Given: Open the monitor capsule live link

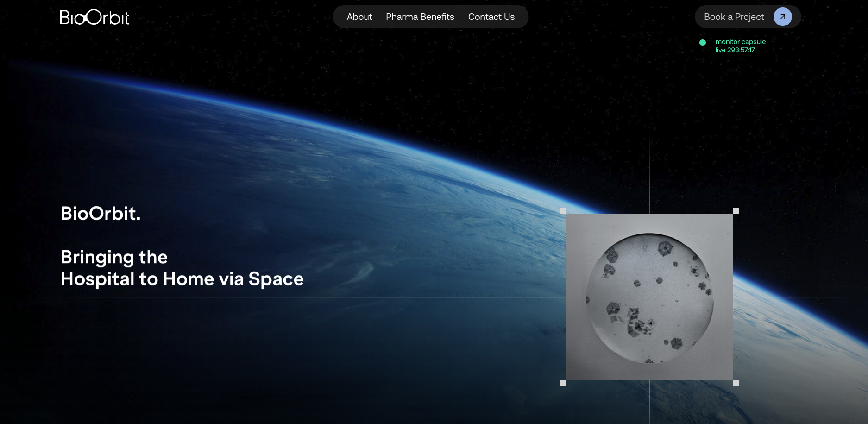Looking at the screenshot, I should (741, 46).
